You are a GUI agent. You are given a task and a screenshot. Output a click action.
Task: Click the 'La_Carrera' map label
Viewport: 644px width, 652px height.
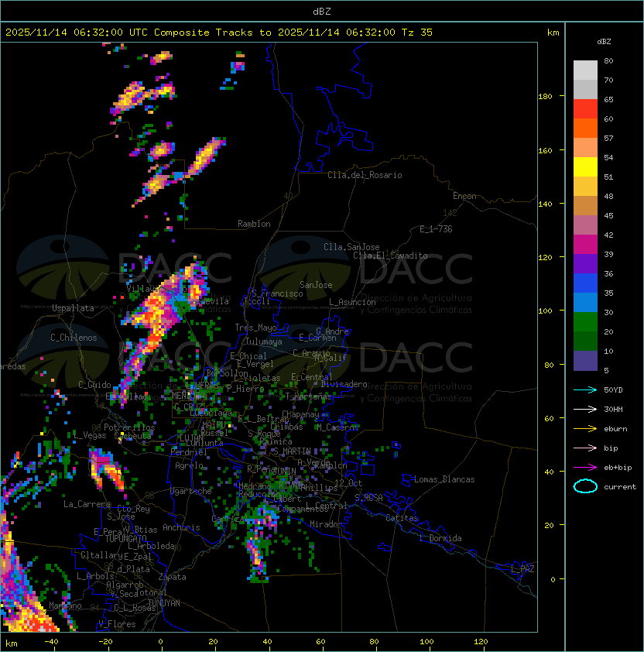click(x=87, y=504)
